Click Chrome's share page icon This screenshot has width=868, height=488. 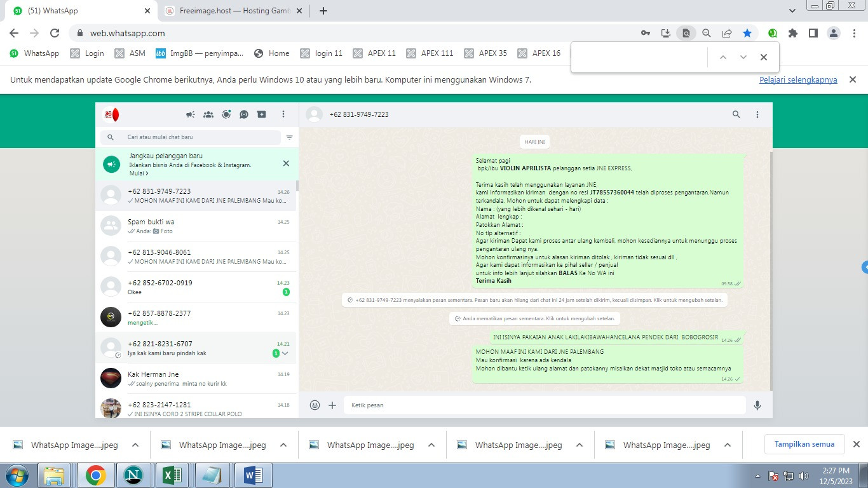point(727,33)
